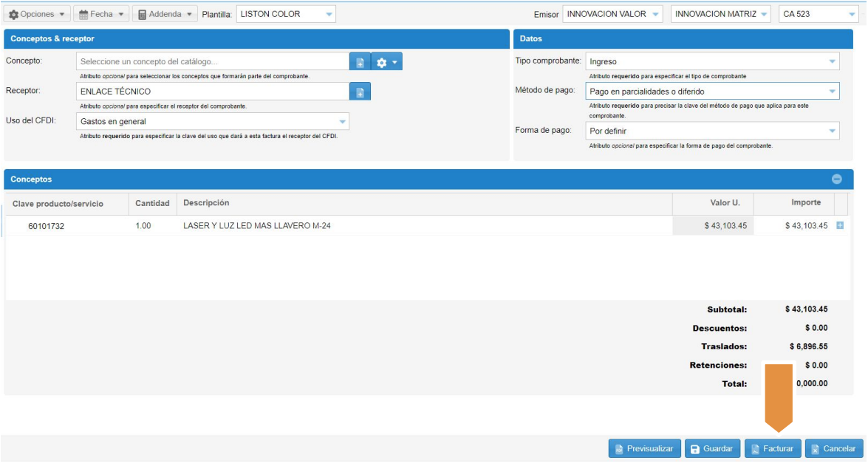Open the Fecha calendar menu
This screenshot has height=463, width=868.
(101, 14)
